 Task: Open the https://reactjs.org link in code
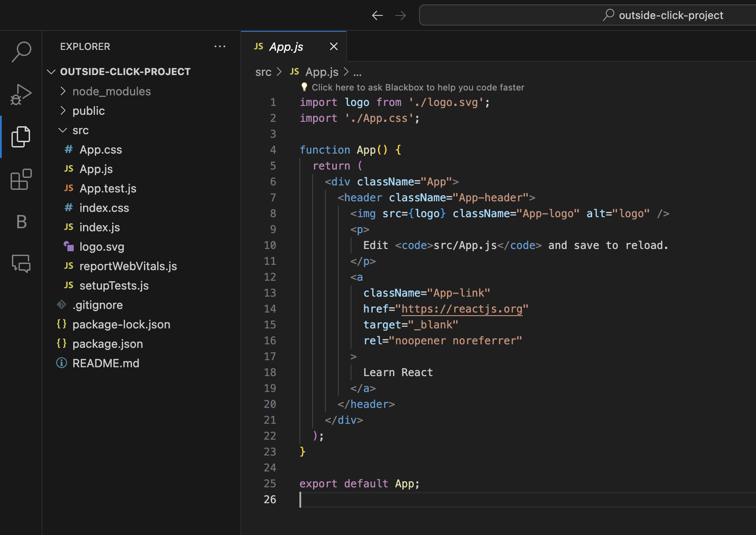461,309
